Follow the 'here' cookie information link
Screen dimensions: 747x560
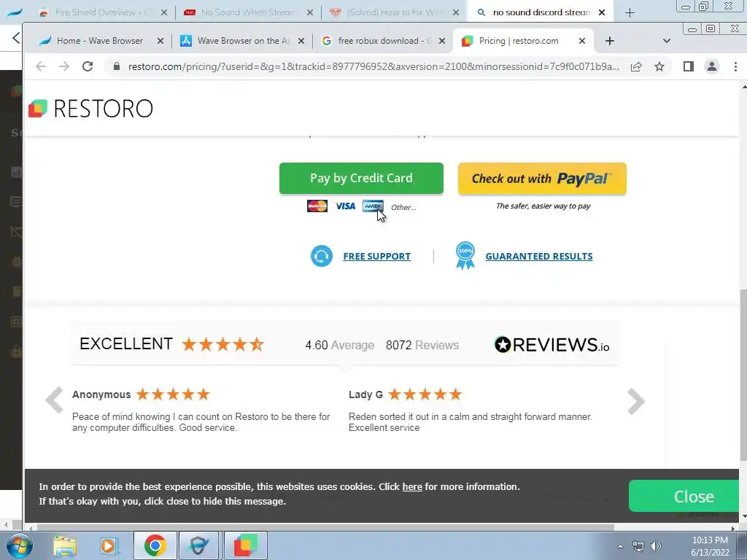pos(412,486)
